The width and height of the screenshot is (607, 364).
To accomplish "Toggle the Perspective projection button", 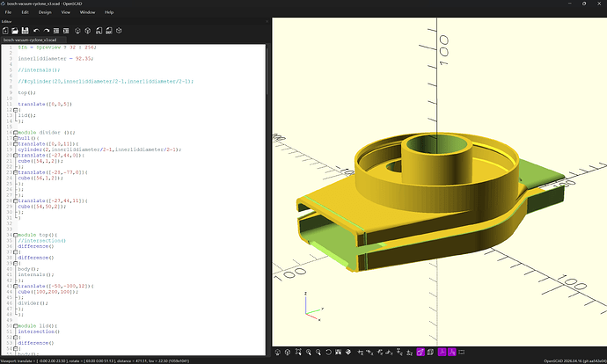I will (421, 352).
